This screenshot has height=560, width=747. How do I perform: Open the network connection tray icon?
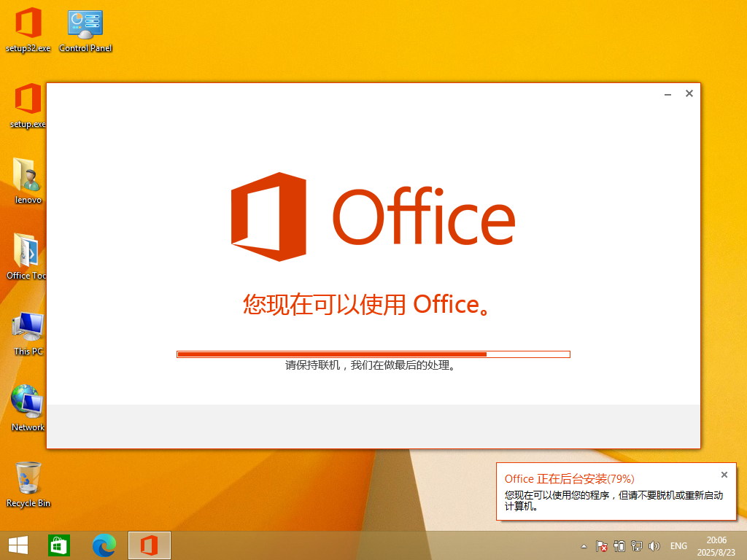[x=637, y=545]
